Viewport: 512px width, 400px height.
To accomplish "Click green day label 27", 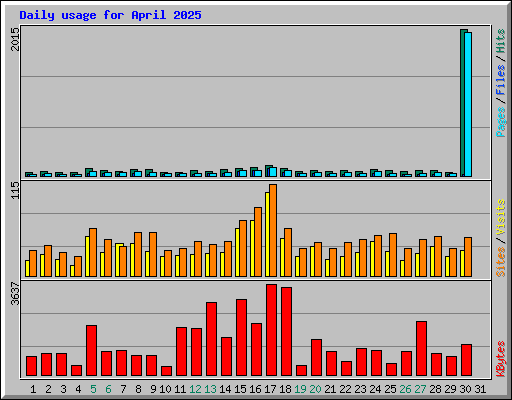I will point(420,389).
